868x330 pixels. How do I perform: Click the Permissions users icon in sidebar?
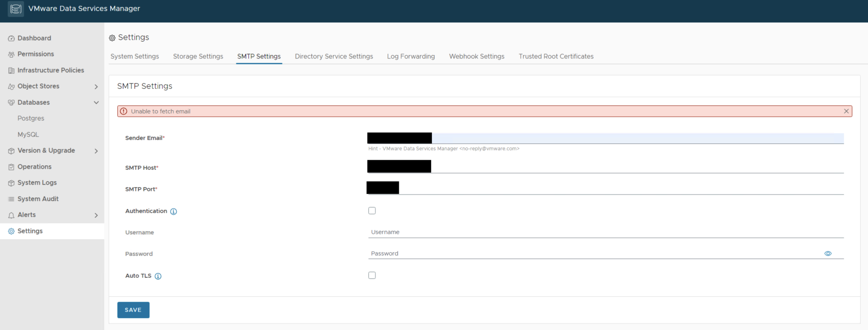11,54
